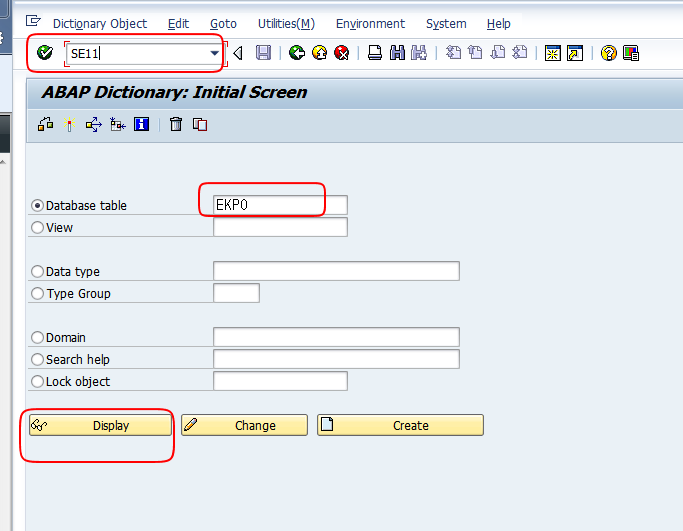Viewport: 683px width, 531px height.
Task: Click the Customize Local Layout icon
Action: 631,53
